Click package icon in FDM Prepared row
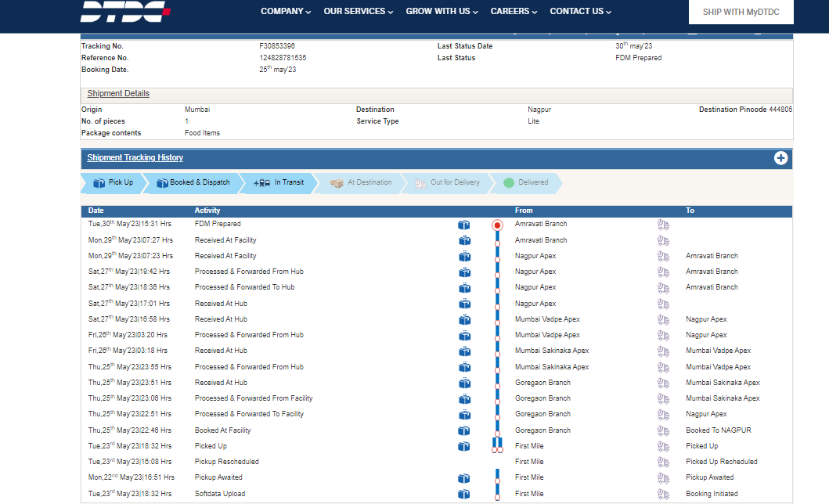 (x=464, y=225)
